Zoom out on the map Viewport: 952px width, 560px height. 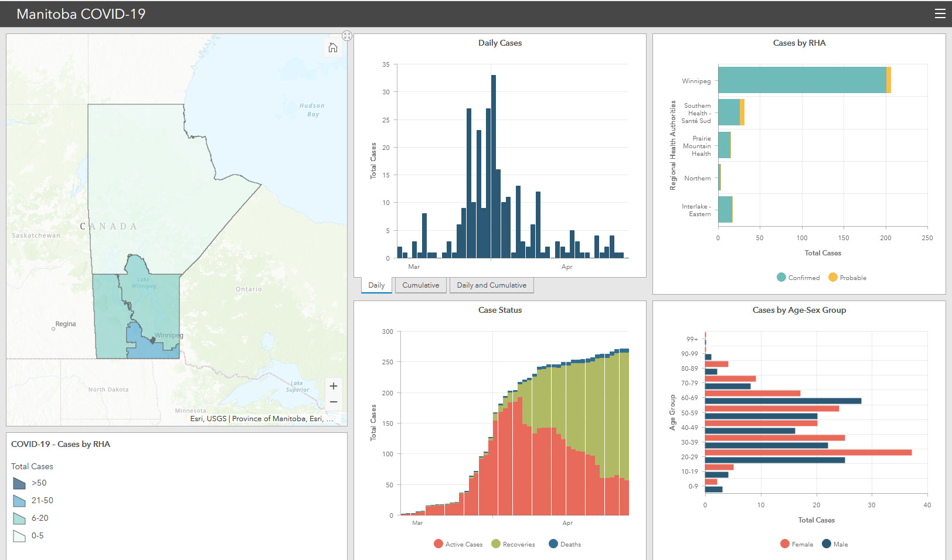tap(333, 402)
